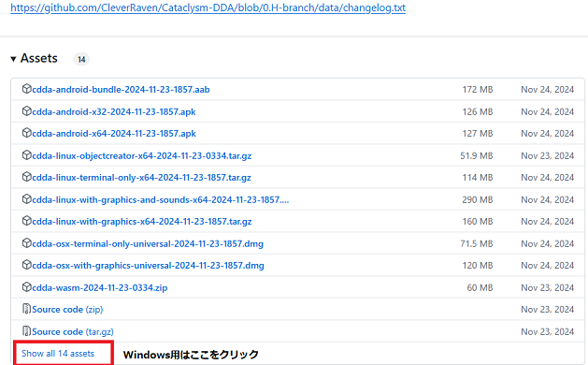This screenshot has height=365, width=588.
Task: Download cdda-osx-with-graphics-universal dmg
Action: pos(148,266)
